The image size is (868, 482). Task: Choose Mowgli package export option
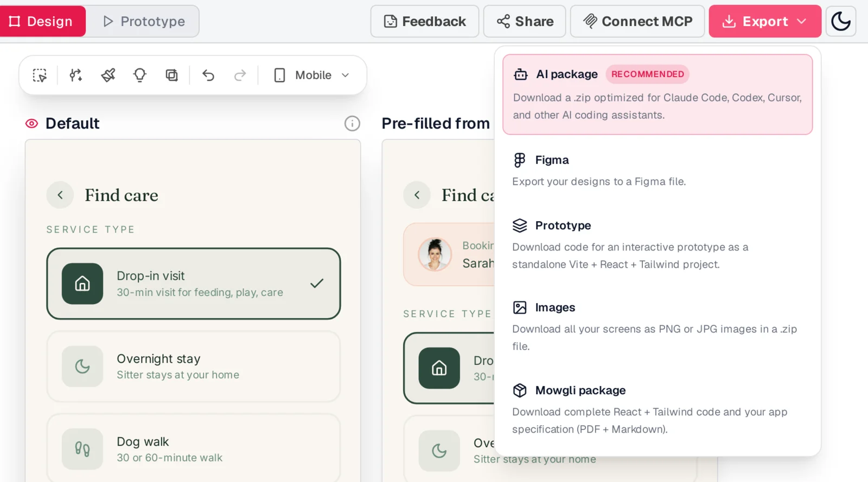(658, 409)
